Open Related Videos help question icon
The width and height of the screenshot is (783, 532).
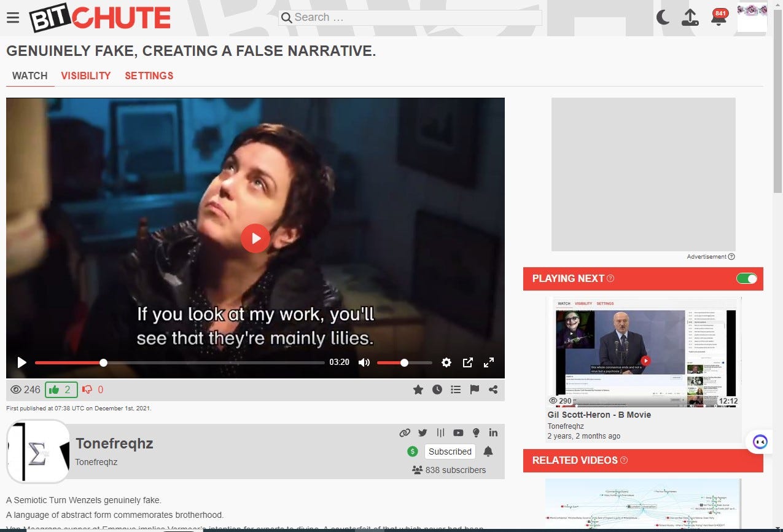(624, 460)
